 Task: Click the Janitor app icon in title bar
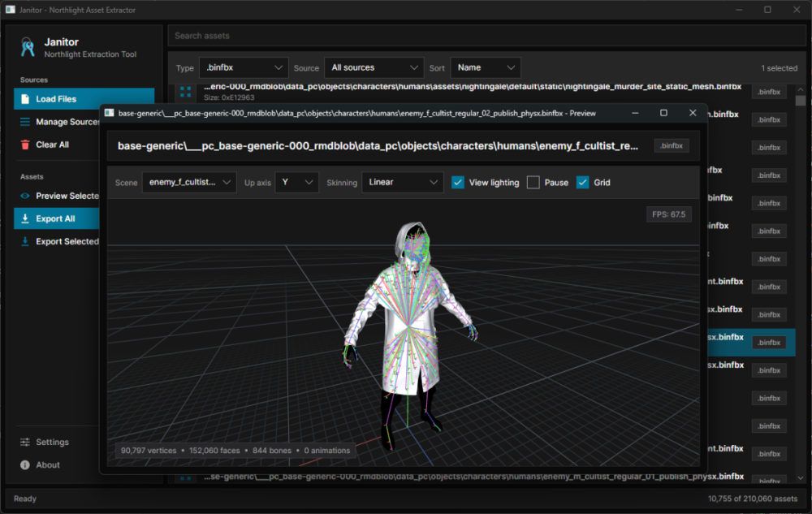click(11, 10)
